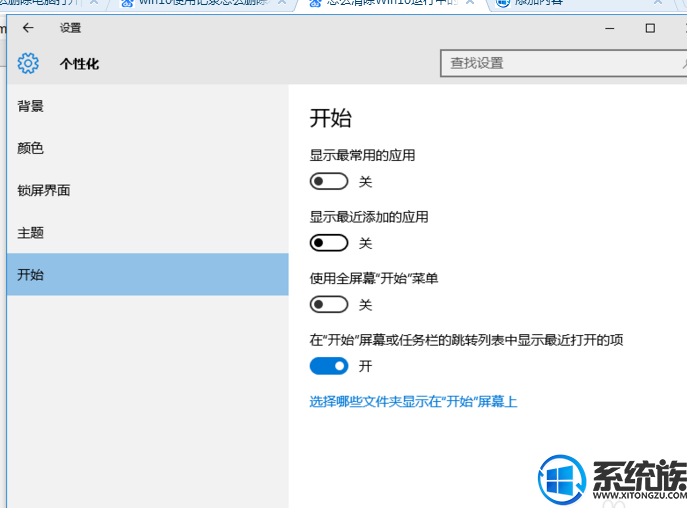The height and width of the screenshot is (508, 687).
Task: Click the 查找设置 search field
Action: [564, 64]
